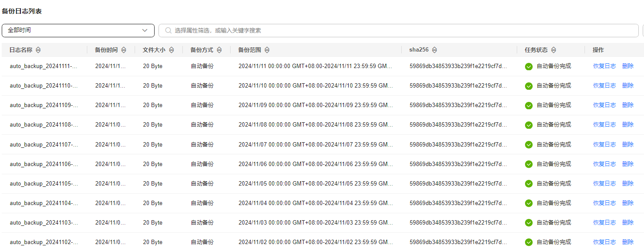Click 20 Byte size in auto_backup_20241109 row
644x251 pixels.
click(x=153, y=105)
